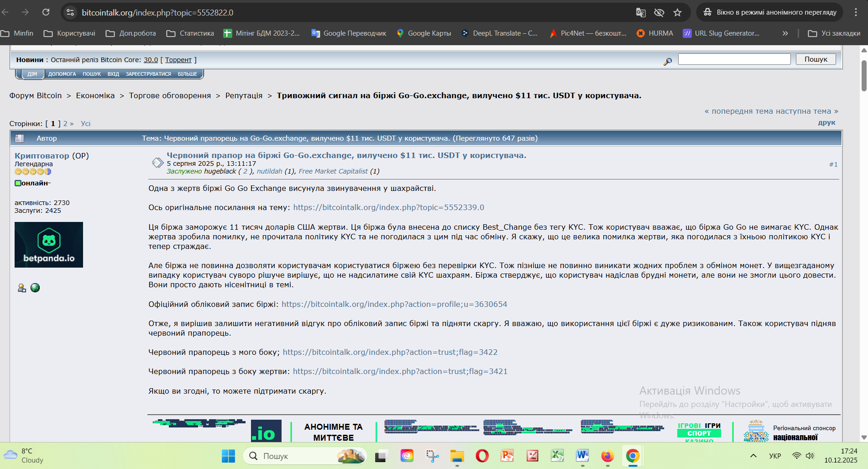
Task: Open the Bitcoin Core 30.0 release link
Action: tap(151, 60)
